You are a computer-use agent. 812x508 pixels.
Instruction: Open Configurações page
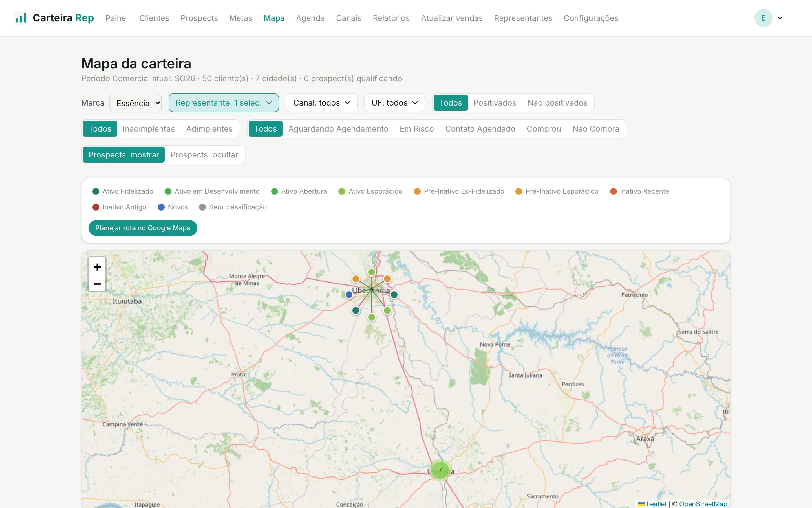point(591,18)
